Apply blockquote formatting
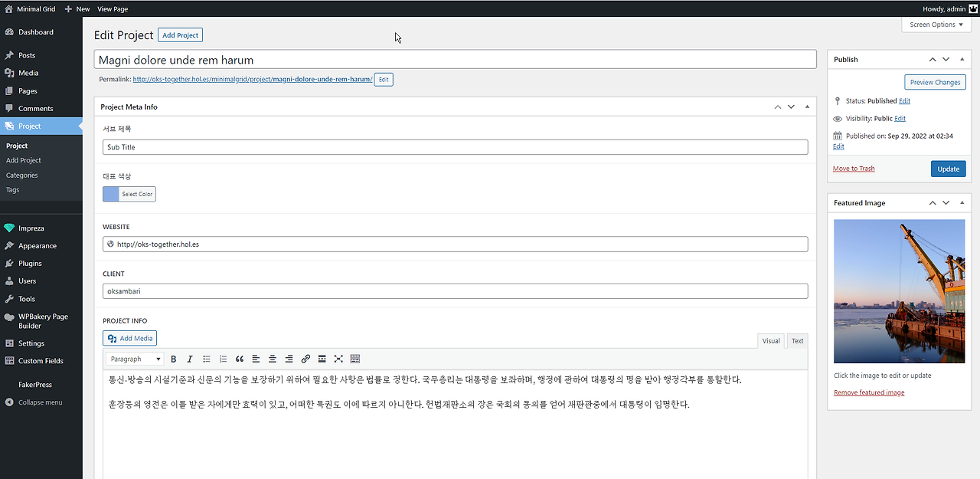 [x=240, y=359]
